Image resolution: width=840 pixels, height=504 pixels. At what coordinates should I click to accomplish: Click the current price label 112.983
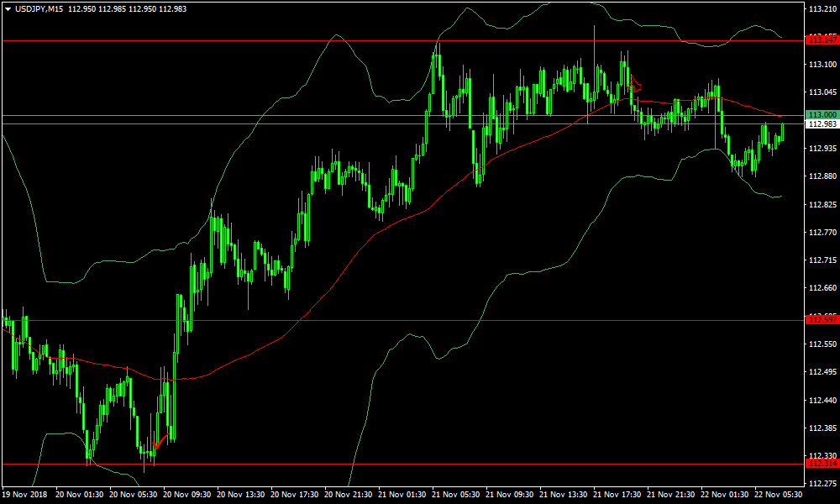coord(822,123)
